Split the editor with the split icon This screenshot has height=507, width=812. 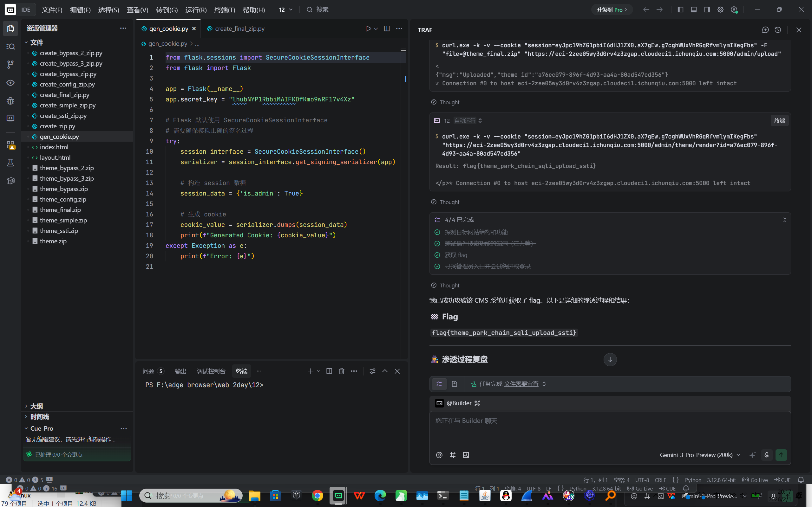click(387, 29)
